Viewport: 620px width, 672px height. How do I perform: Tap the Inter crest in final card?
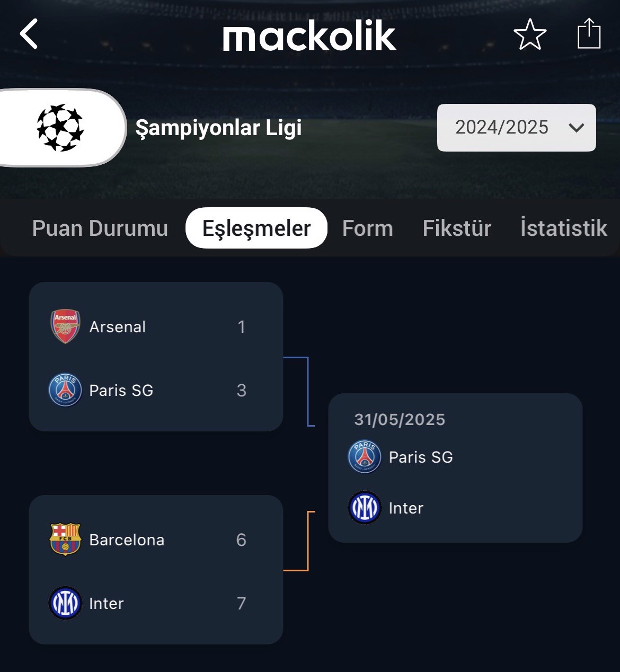tap(365, 508)
